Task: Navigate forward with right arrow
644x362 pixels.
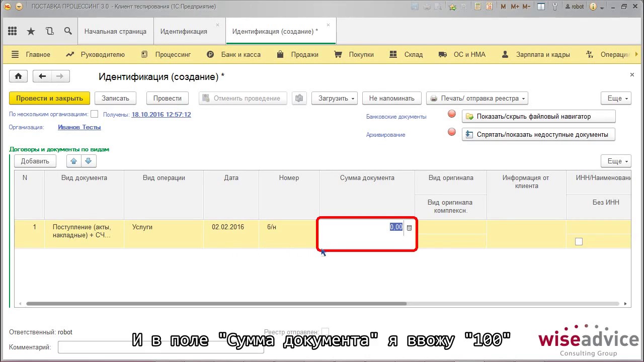Action: (60, 76)
